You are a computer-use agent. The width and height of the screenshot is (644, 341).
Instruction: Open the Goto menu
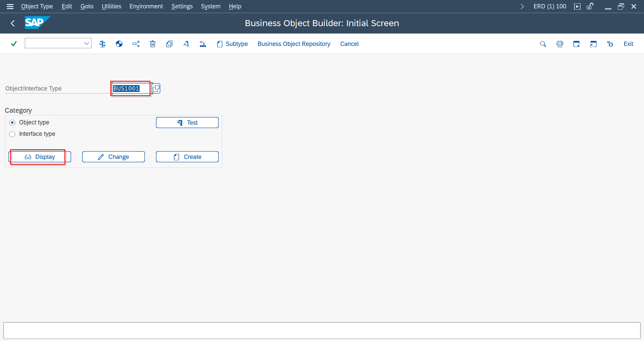[x=87, y=6]
